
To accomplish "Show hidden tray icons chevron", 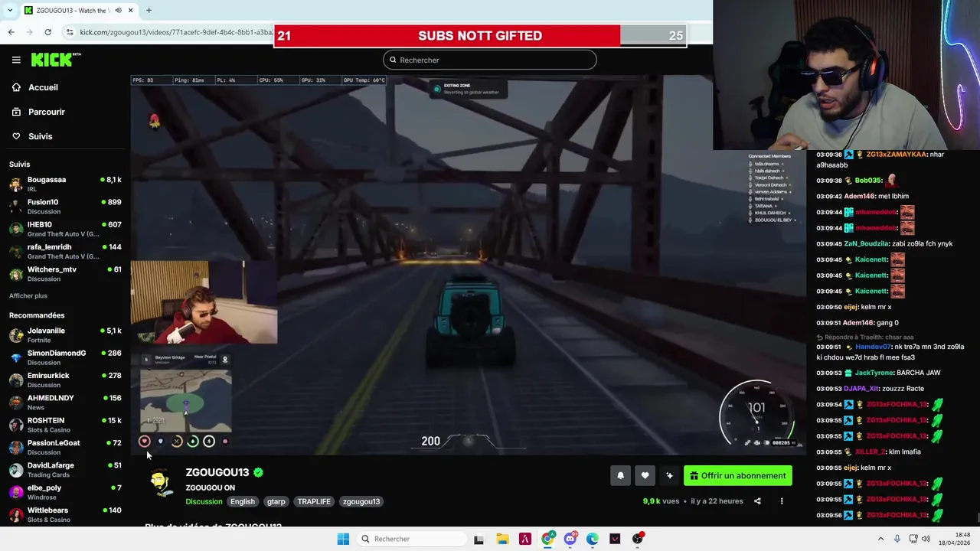I will click(x=880, y=539).
